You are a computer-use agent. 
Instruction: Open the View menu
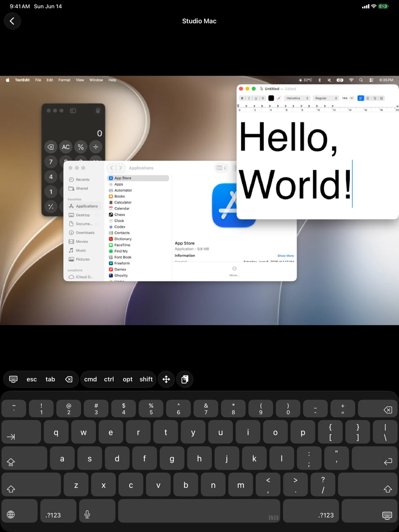[80, 80]
